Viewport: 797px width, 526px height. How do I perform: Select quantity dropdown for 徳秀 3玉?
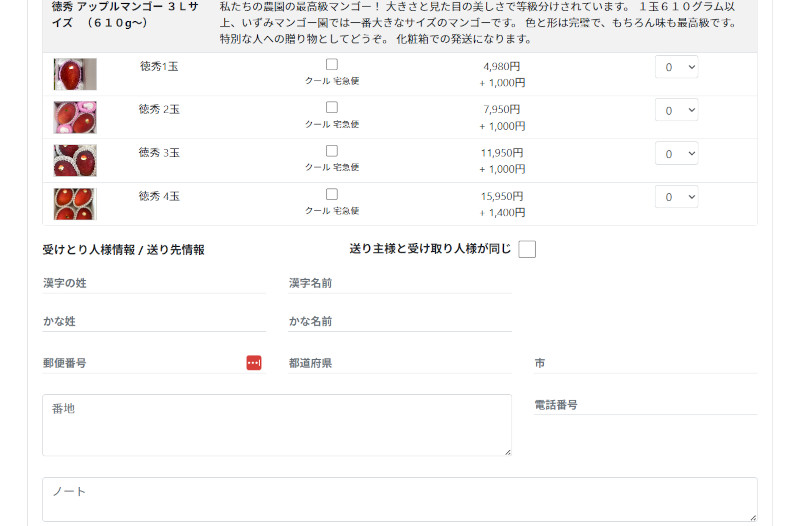tap(676, 153)
